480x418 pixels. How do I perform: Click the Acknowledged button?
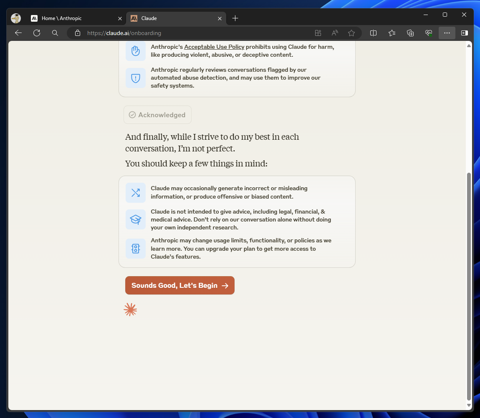coord(157,115)
